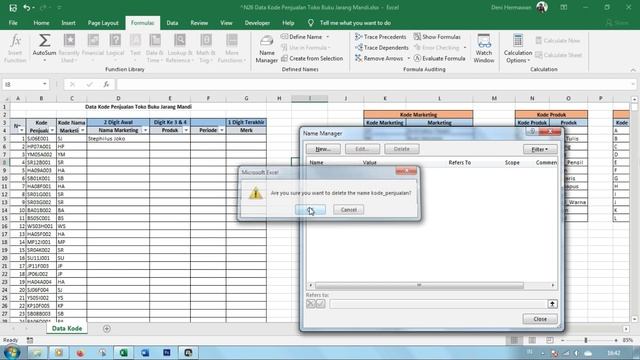Click the Photoshop icon in the taskbar
Image resolution: width=640 pixels, height=360 pixels.
pos(167,353)
